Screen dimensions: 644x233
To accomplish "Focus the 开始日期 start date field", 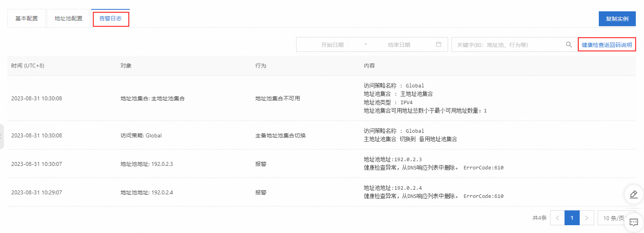I will tap(332, 45).
